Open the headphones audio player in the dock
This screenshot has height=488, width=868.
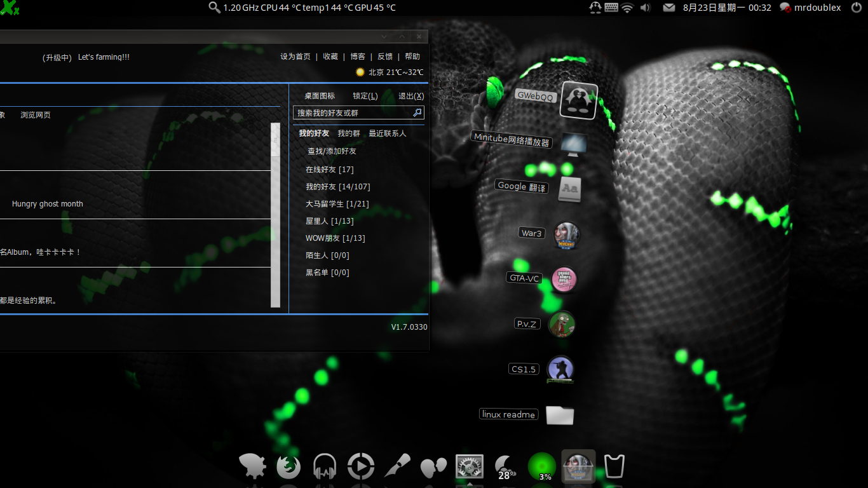pos(325,467)
